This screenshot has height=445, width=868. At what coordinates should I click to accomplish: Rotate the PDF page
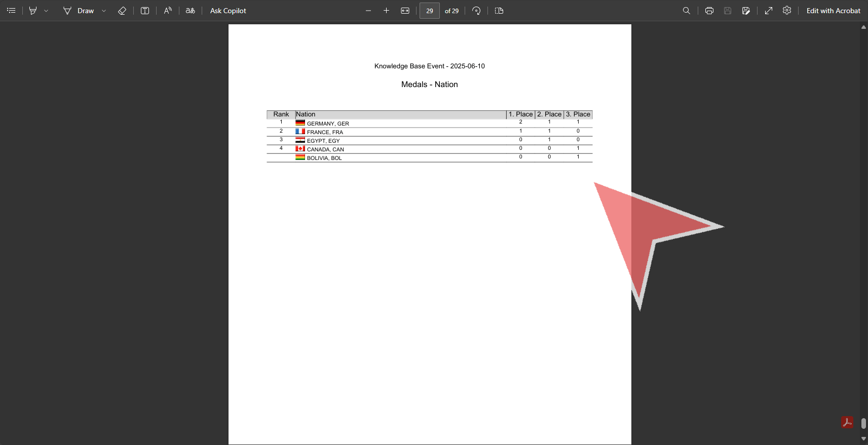pos(476,11)
